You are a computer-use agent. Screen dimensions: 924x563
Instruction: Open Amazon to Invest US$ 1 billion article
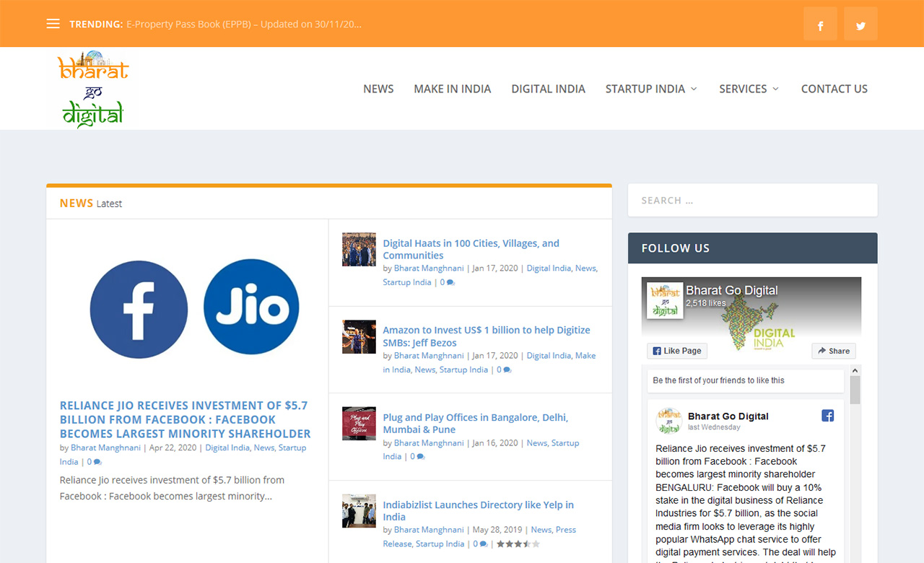pyautogui.click(x=487, y=336)
